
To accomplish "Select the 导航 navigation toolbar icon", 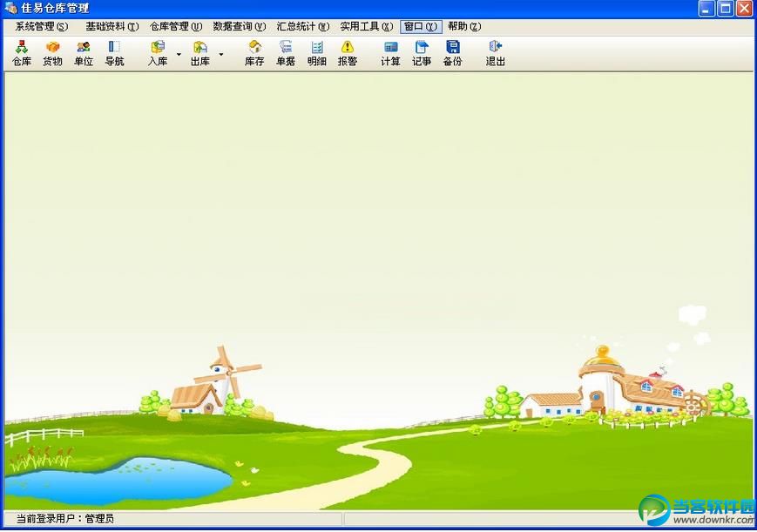I will point(114,53).
